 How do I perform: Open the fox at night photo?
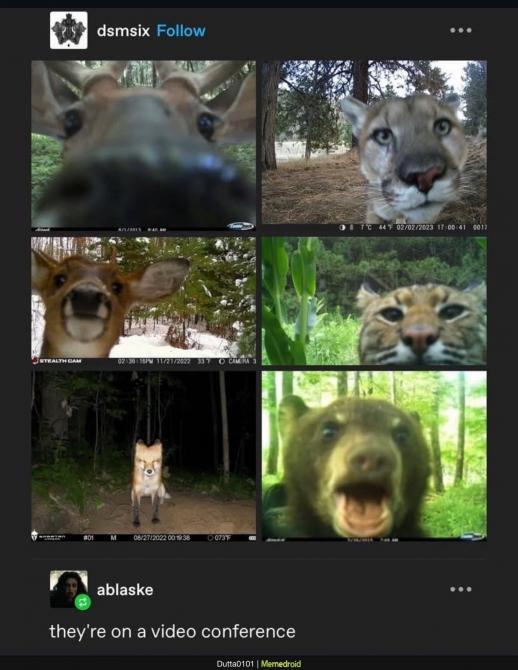144,456
